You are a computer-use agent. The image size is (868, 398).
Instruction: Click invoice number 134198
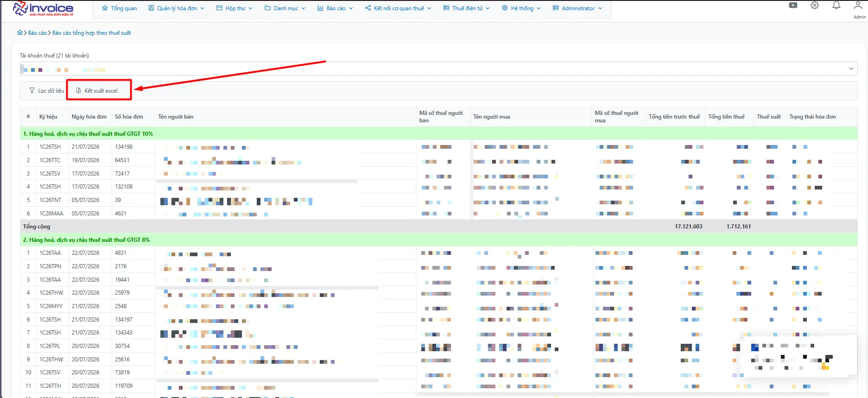click(x=124, y=147)
